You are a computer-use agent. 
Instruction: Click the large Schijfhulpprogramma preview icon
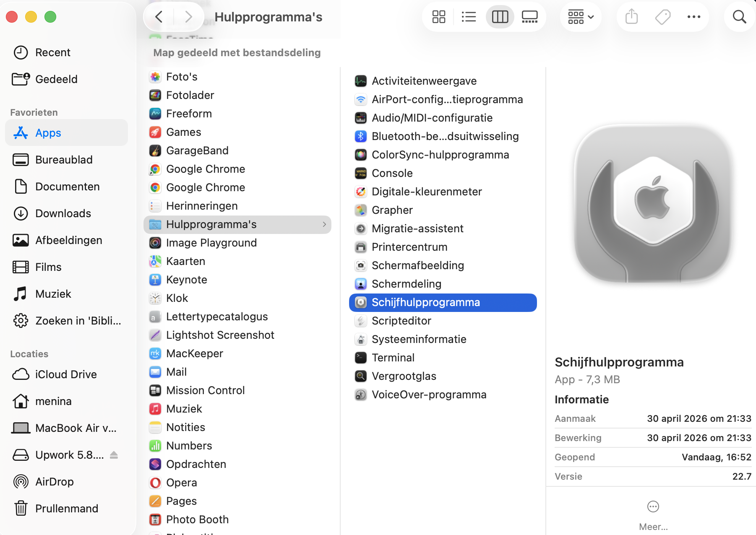[653, 204]
